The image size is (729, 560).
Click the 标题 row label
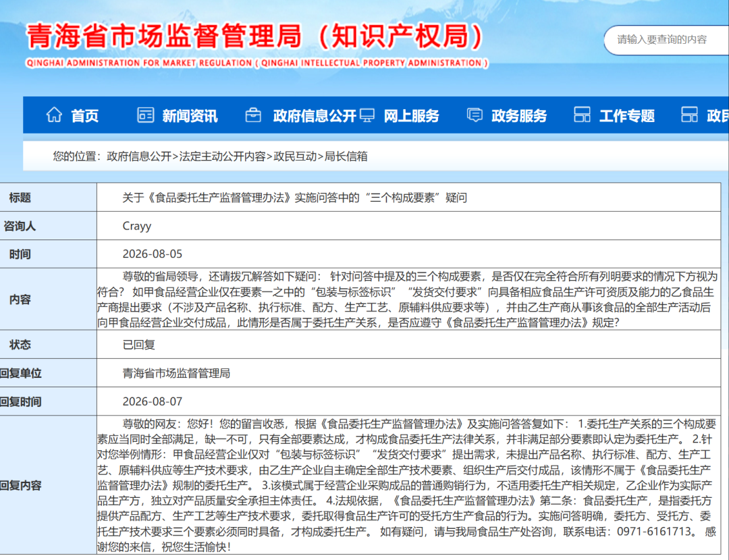(x=20, y=198)
